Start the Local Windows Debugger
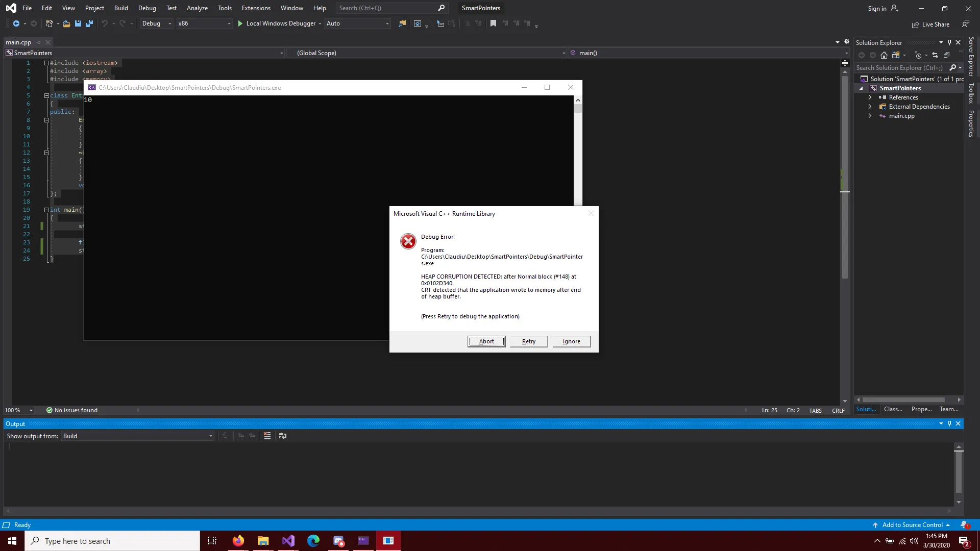Image resolution: width=980 pixels, height=551 pixels. [276, 23]
